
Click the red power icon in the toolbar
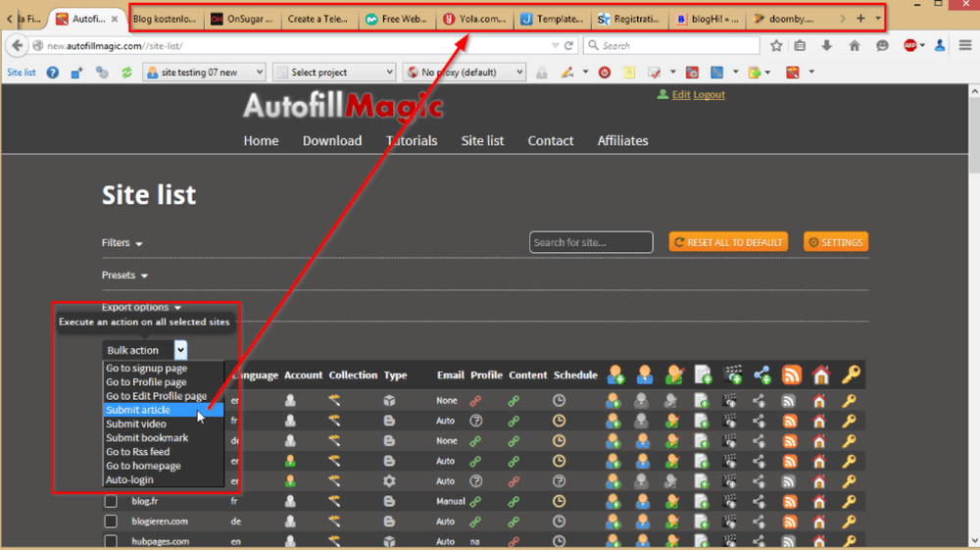tap(605, 73)
